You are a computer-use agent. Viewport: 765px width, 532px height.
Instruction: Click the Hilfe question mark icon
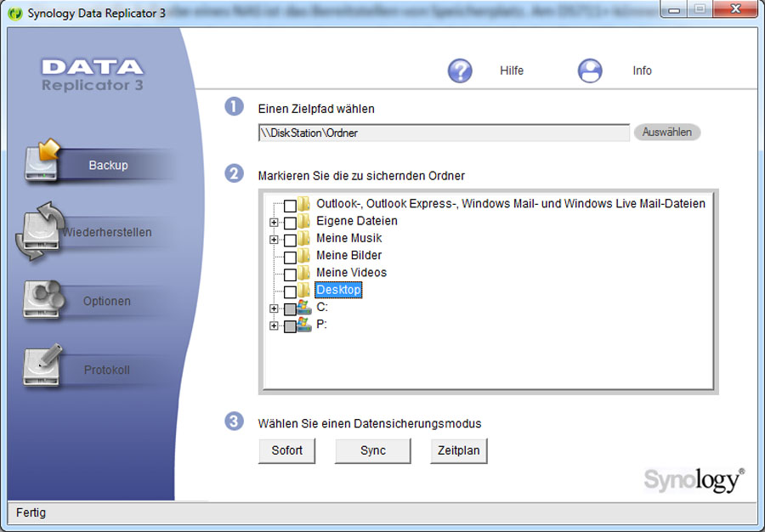click(460, 71)
